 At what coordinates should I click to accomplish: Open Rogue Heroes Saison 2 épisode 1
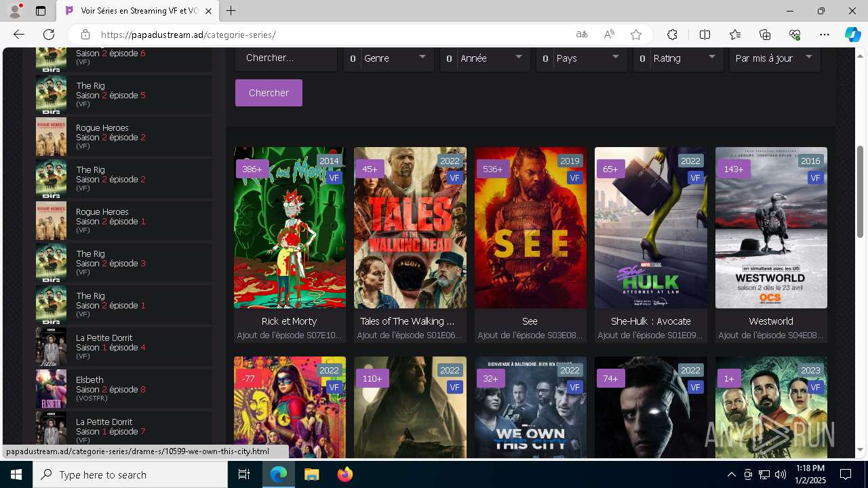(124, 221)
